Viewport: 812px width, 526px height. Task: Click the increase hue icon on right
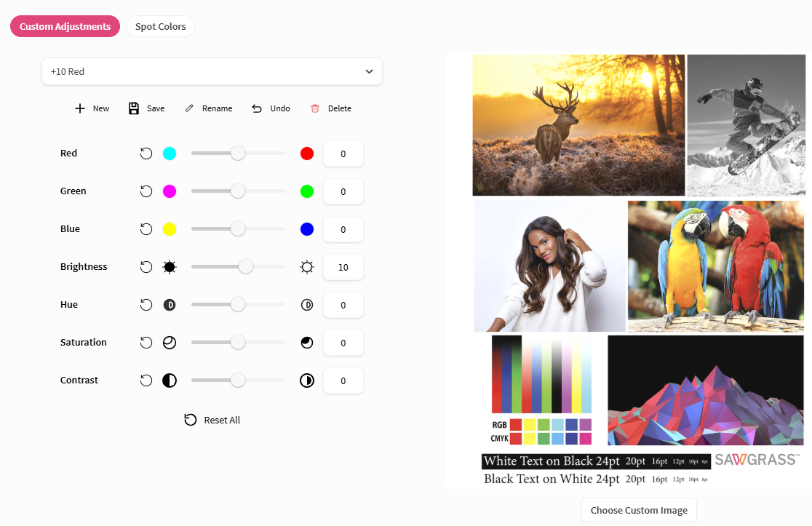coord(307,304)
